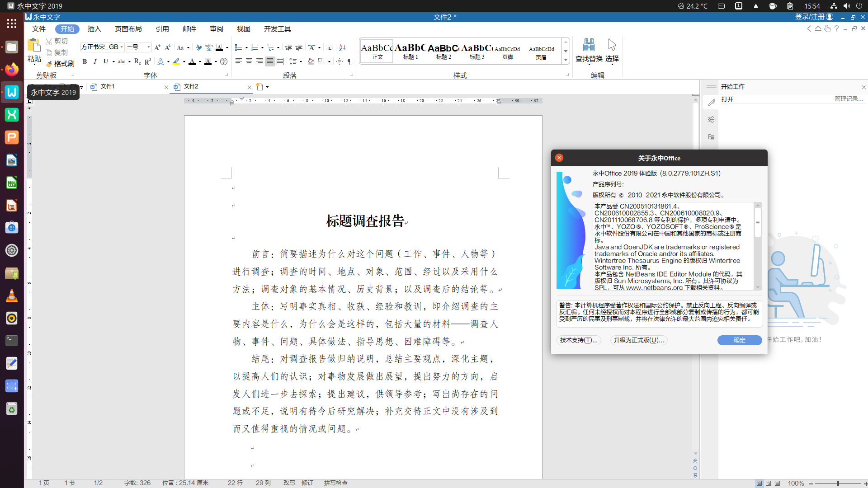Click 技术支持(T)... button
Viewport: 868px width, 488px height.
click(x=579, y=340)
